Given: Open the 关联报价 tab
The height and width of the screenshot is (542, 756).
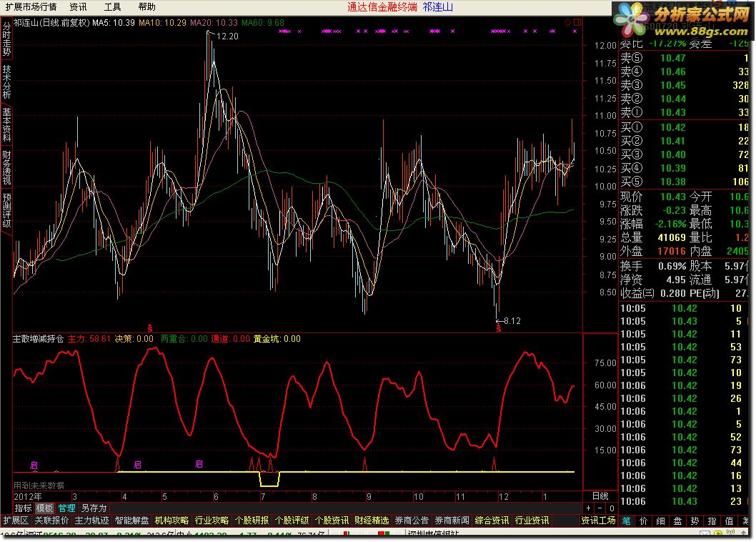Looking at the screenshot, I should pyautogui.click(x=51, y=521).
